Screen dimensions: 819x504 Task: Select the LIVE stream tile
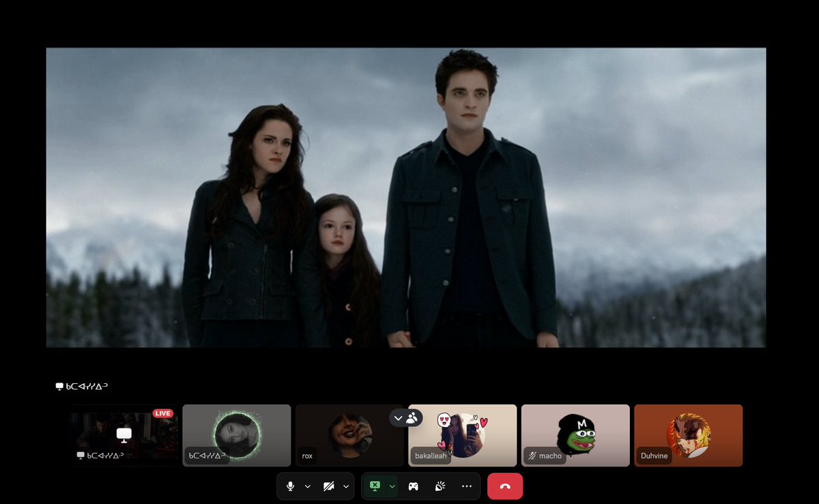pos(124,435)
